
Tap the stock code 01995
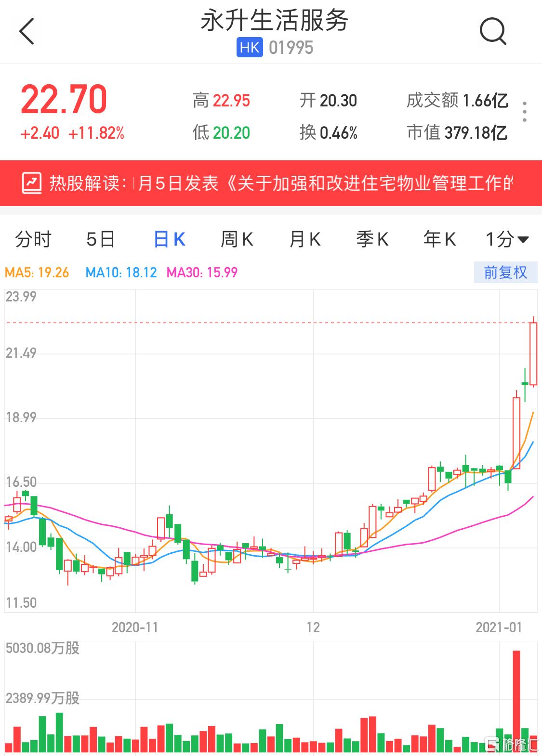point(291,48)
